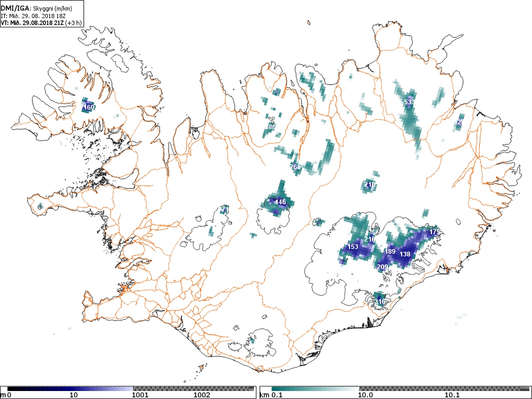Viewport: 532px width, 399px height.
Task: Click the 'km 0.1' legend label
Action: point(271,395)
